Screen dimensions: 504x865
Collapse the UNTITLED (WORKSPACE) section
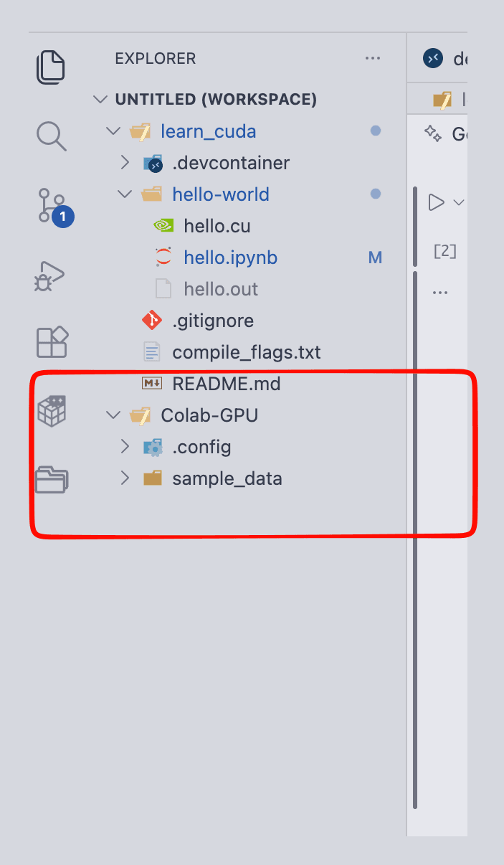click(x=100, y=100)
